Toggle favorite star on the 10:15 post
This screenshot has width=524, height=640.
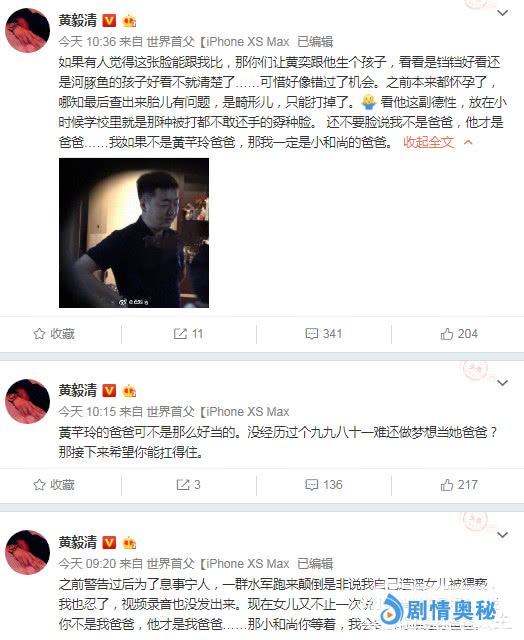[x=39, y=484]
